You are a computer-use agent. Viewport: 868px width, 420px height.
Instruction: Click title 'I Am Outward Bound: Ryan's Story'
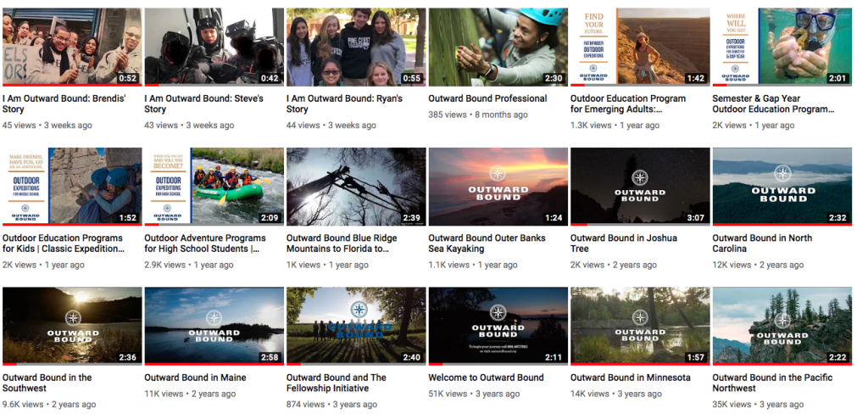pyautogui.click(x=344, y=104)
